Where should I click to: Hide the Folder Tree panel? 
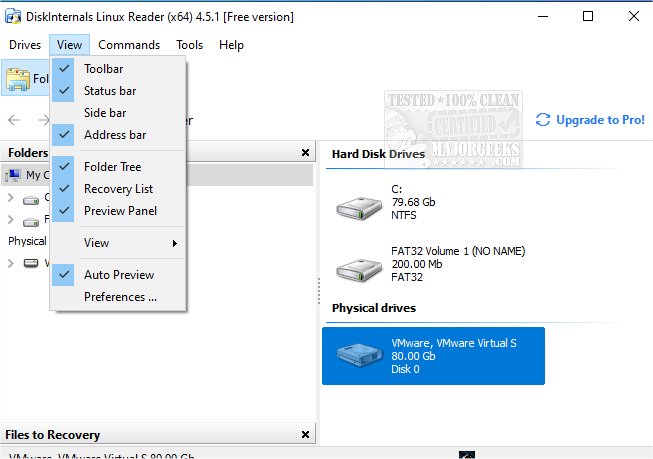pyautogui.click(x=118, y=167)
